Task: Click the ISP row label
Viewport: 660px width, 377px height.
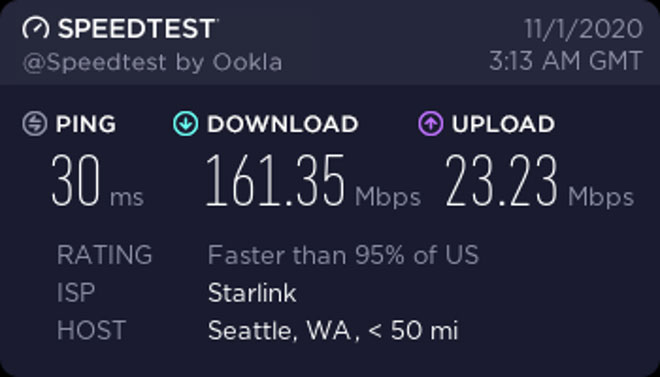Action: (76, 292)
